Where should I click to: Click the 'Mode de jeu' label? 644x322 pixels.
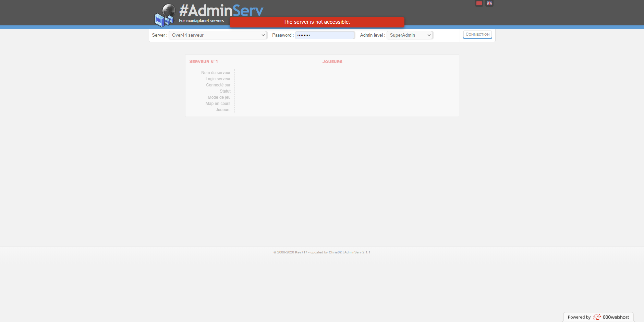(x=219, y=97)
